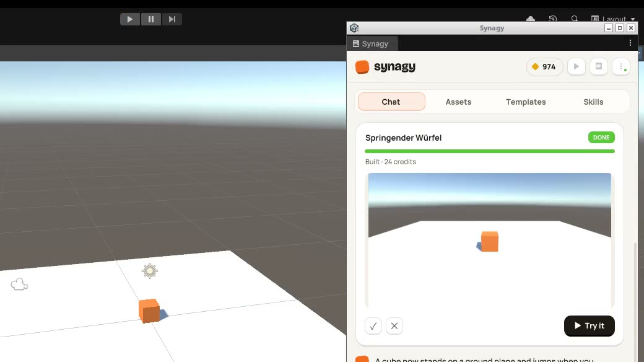Reject the build with the X button
Image resolution: width=644 pixels, height=362 pixels.
point(394,326)
